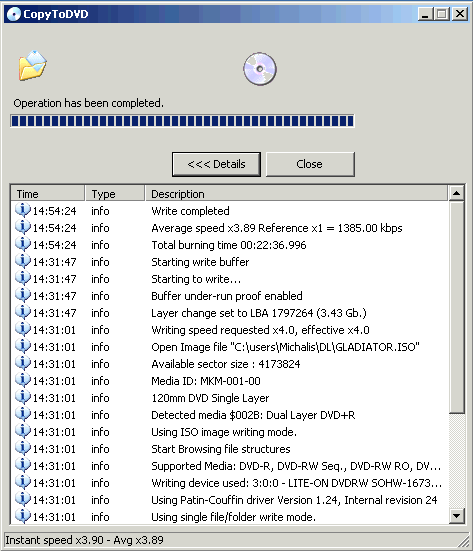Click info icon of Total burning time row
This screenshot has width=473, height=551.
pyautogui.click(x=23, y=245)
